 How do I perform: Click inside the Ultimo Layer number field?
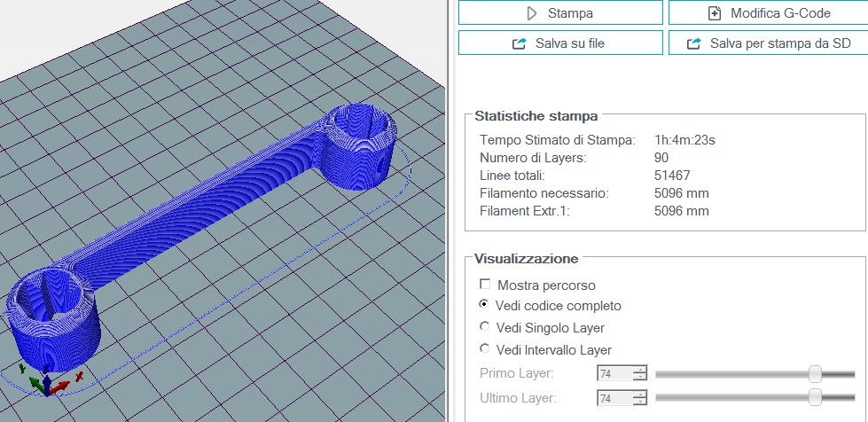[614, 399]
